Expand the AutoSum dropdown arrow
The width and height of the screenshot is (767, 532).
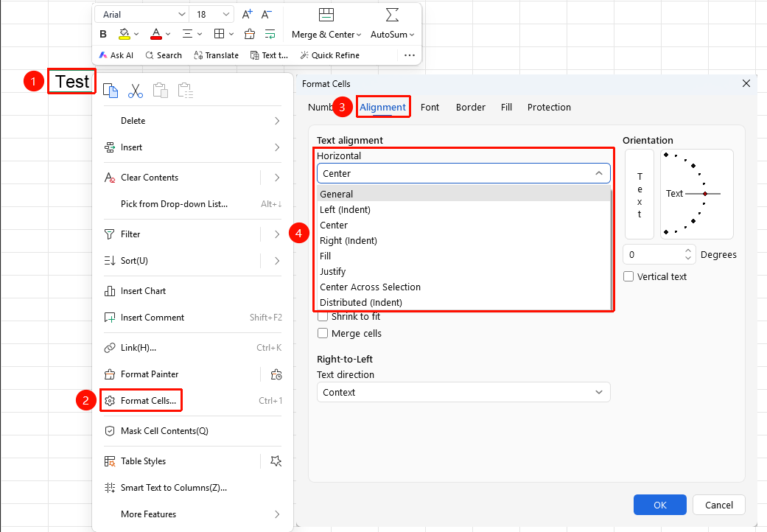[412, 35]
